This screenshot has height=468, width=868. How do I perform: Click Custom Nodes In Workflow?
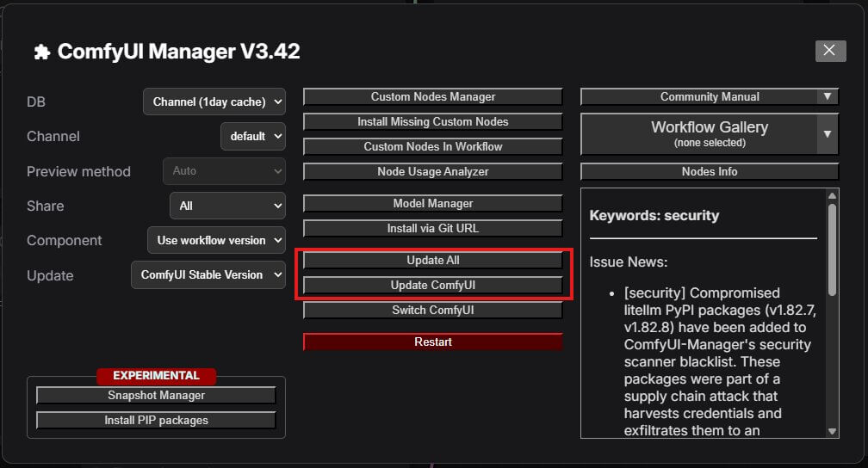pos(433,146)
